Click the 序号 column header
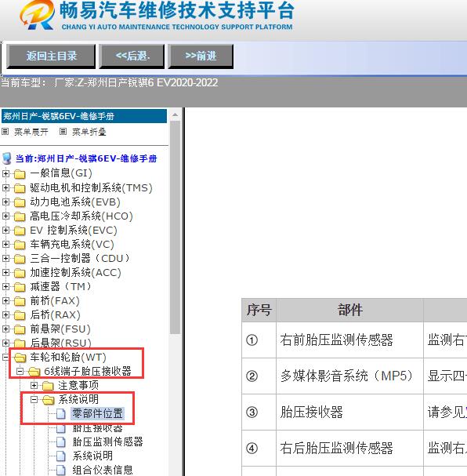467x476 pixels. (x=259, y=311)
